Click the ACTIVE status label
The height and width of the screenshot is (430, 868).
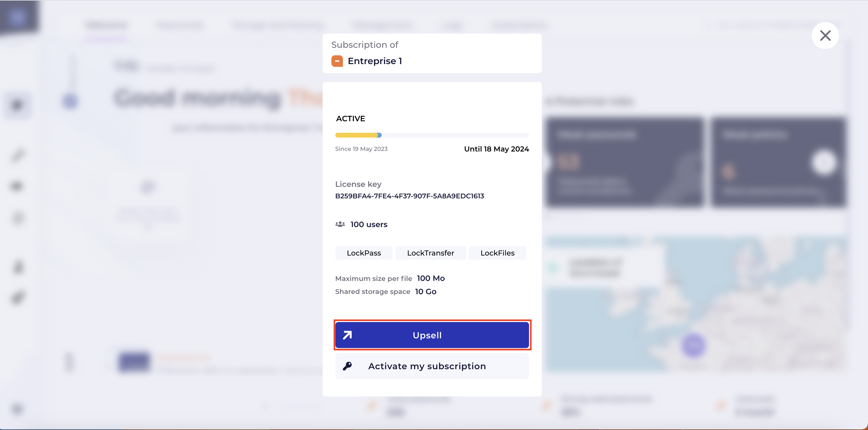(350, 119)
